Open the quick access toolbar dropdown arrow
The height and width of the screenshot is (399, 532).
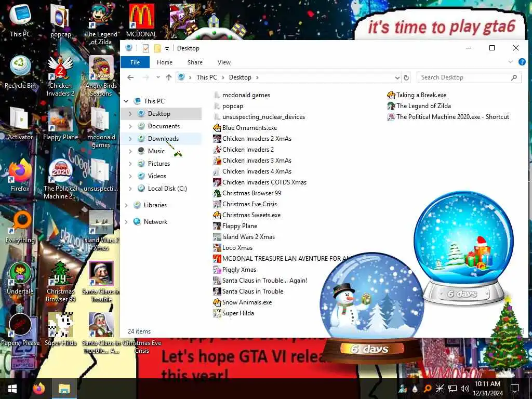pos(167,48)
